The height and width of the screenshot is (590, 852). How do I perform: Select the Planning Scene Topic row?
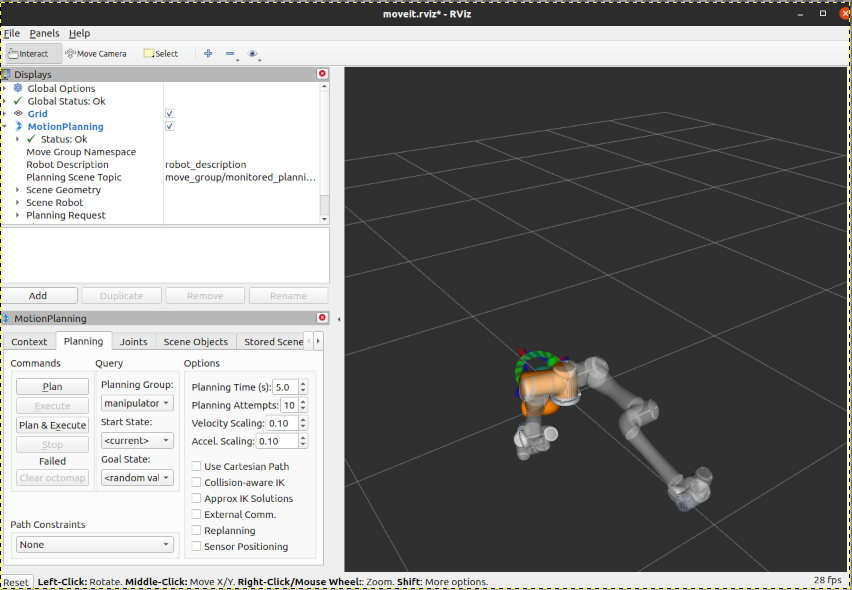coord(161,177)
